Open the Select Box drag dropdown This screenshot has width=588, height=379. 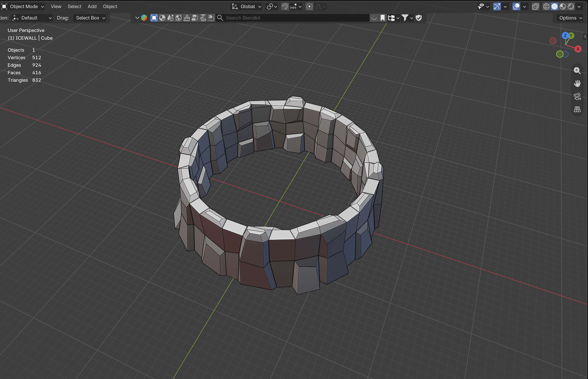(90, 18)
